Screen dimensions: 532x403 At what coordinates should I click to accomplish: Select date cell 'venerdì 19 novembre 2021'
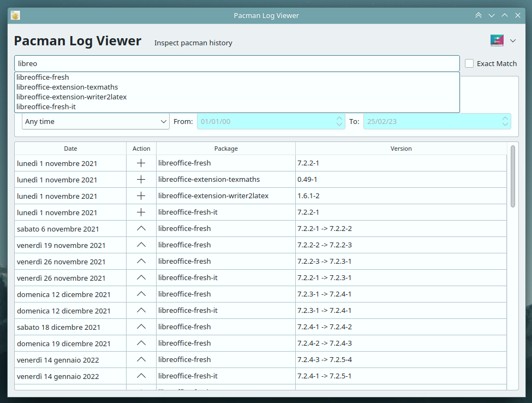[70, 245]
